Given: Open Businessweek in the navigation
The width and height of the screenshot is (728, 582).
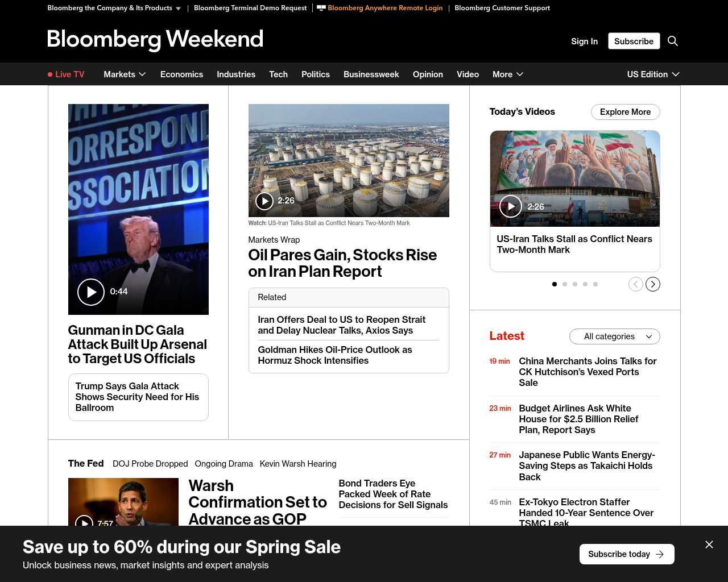Looking at the screenshot, I should click(x=371, y=74).
